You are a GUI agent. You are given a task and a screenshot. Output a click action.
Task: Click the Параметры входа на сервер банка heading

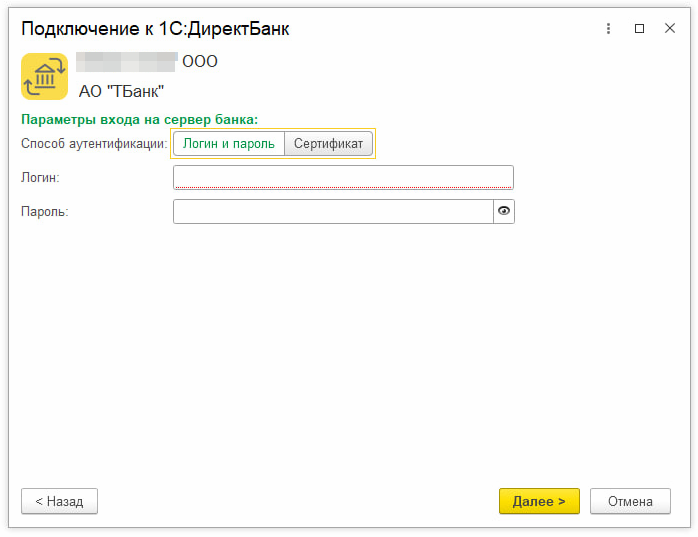click(x=139, y=120)
